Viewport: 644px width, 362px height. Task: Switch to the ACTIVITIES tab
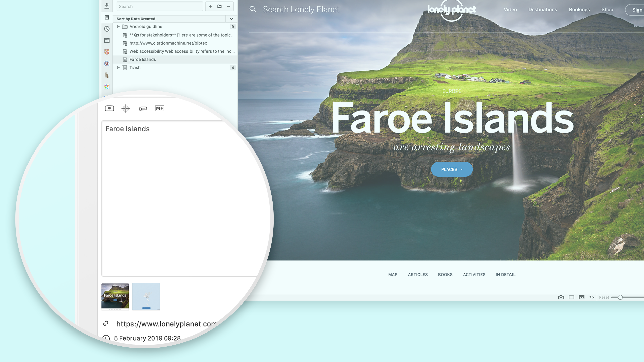(x=474, y=275)
